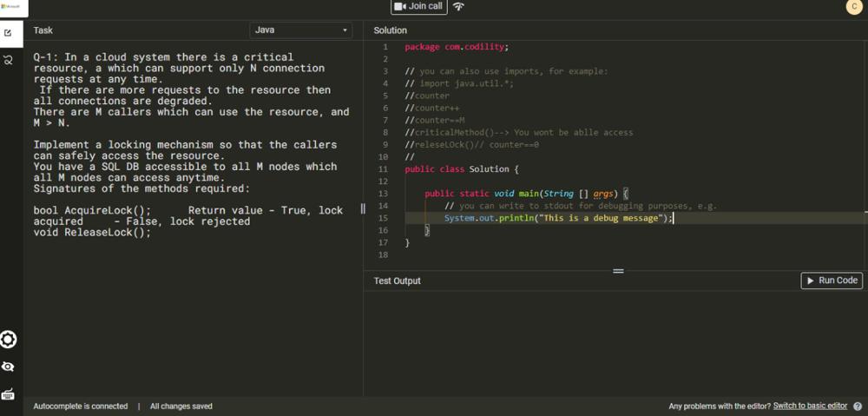This screenshot has height=416, width=868.
Task: Click the crossed-loop icon in the left sidebar
Action: [8, 60]
